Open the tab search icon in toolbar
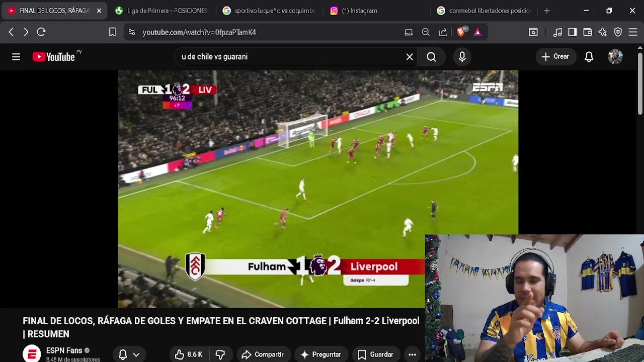The image size is (644, 362). pyautogui.click(x=533, y=32)
